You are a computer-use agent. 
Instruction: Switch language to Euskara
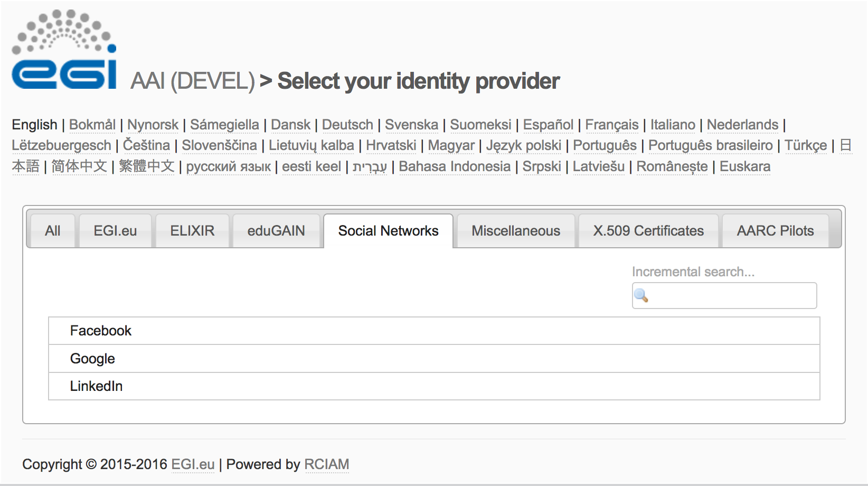[745, 166]
